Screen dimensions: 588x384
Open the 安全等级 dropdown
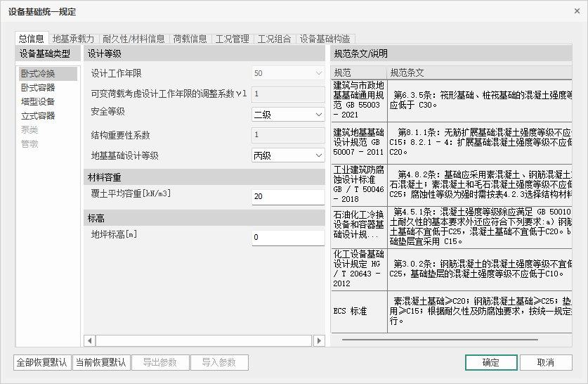pyautogui.click(x=287, y=114)
